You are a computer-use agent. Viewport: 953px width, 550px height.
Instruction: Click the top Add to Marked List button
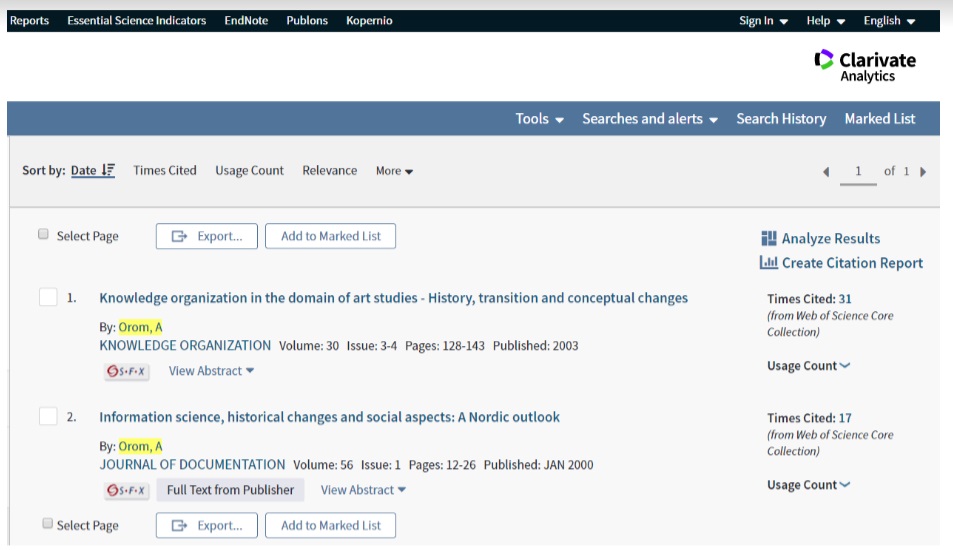tap(331, 236)
